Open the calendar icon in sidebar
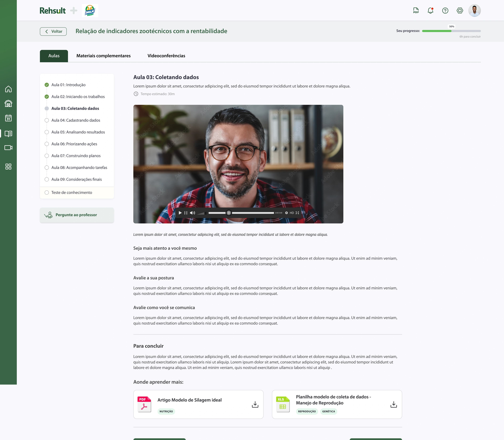 8,118
